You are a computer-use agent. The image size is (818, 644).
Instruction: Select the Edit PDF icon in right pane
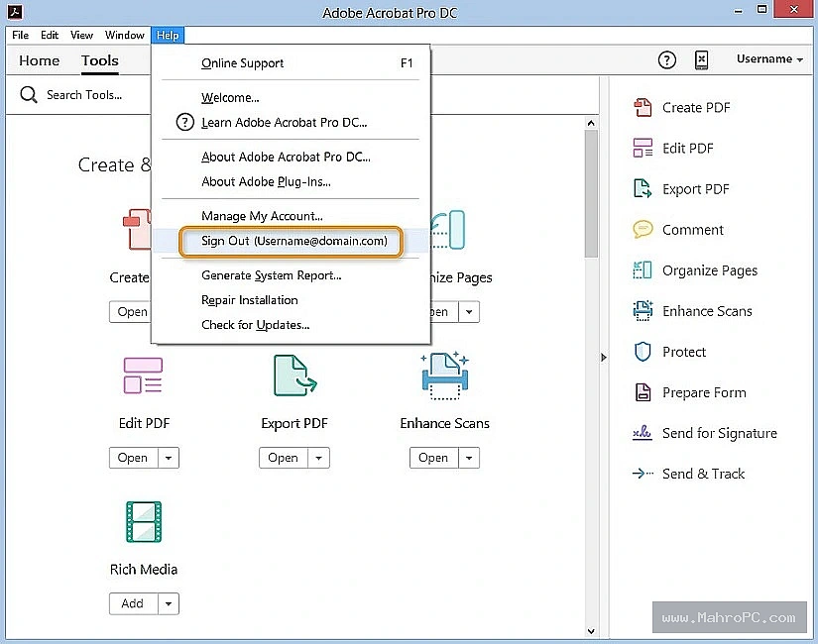(643, 148)
